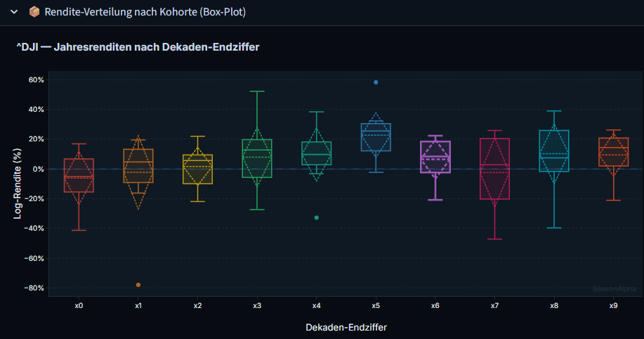Click the green x3 box in the plot
The height and width of the screenshot is (339, 644).
coord(257,158)
